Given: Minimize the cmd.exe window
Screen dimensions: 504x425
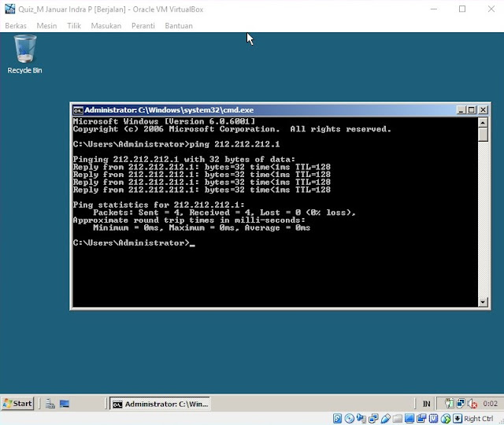Looking at the screenshot, I should (461, 110).
